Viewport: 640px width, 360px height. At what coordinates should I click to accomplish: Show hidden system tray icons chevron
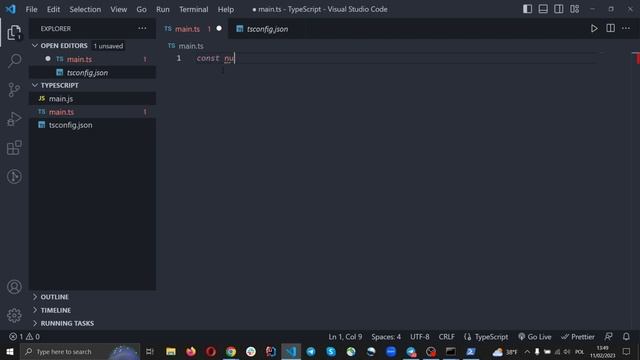click(x=527, y=351)
